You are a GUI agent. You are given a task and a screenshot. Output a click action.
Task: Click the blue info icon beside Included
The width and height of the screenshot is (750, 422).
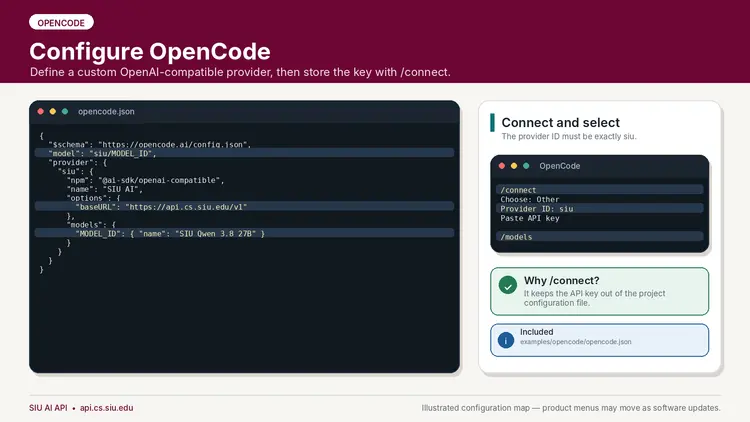pos(506,340)
